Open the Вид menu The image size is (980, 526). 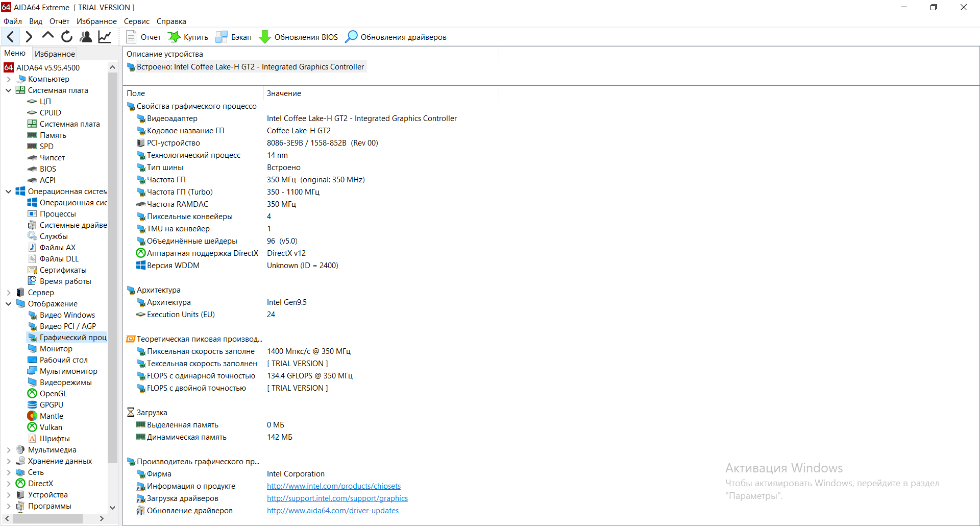(x=36, y=21)
